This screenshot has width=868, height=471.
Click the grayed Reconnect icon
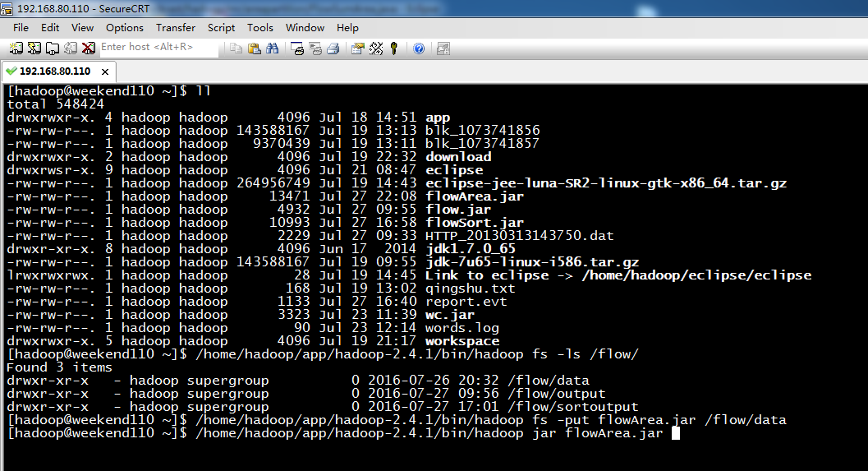click(x=71, y=48)
